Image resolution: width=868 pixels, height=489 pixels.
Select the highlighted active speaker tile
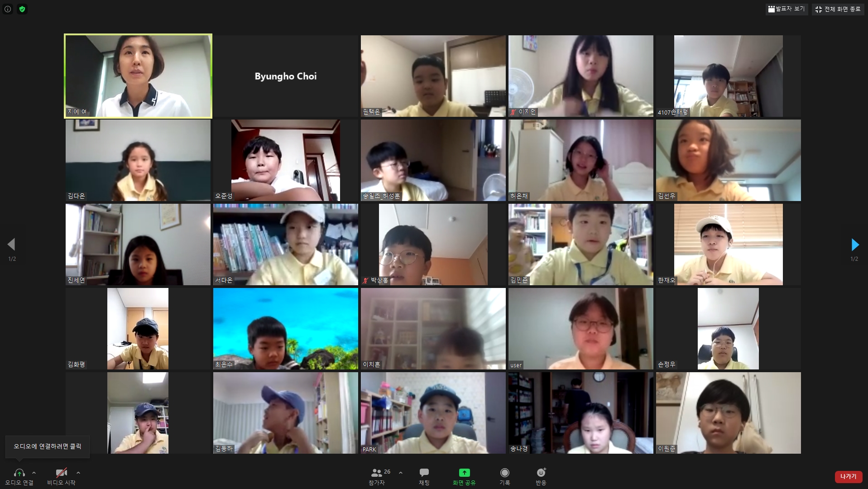tap(138, 76)
